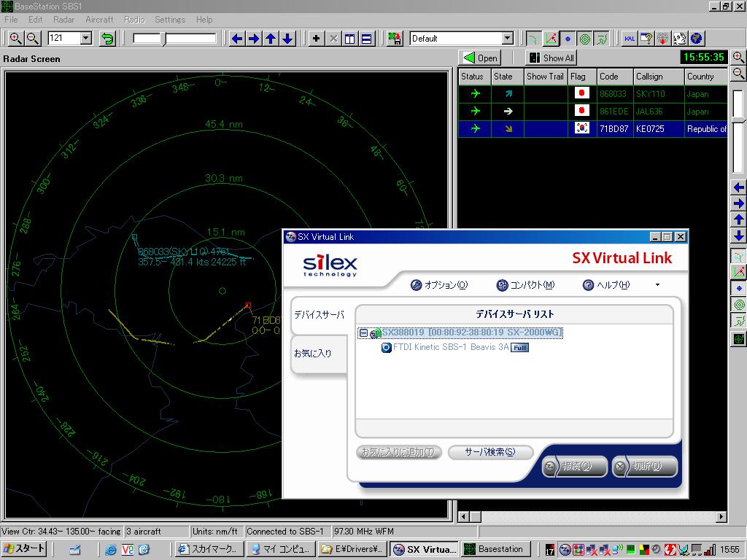Click the blue earth globe icon

coord(697,39)
